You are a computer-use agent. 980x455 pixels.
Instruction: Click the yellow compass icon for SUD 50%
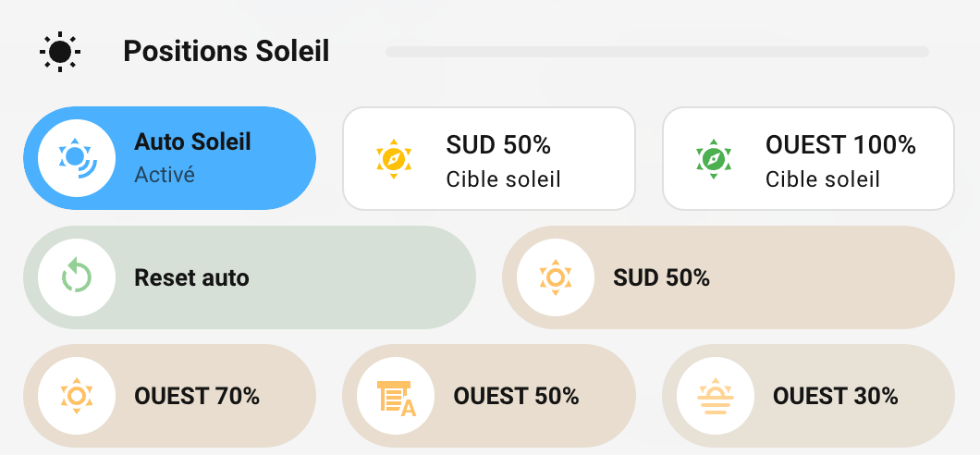pos(394,158)
